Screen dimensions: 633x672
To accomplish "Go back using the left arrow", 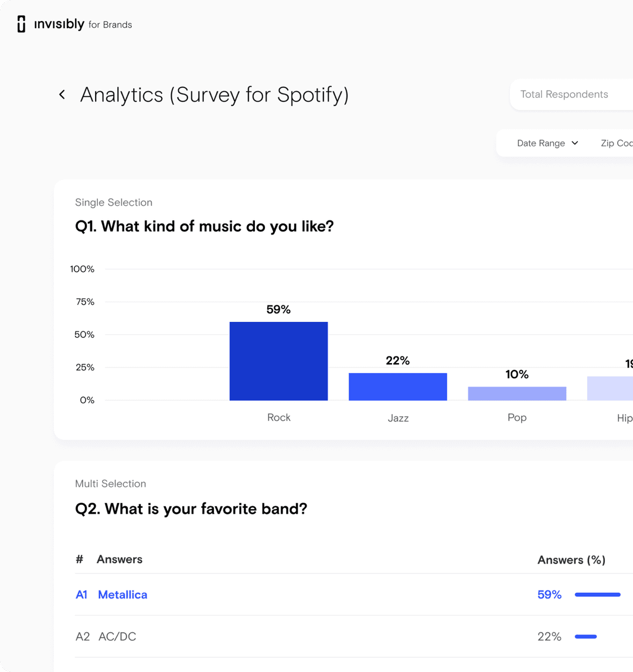I will (x=62, y=94).
